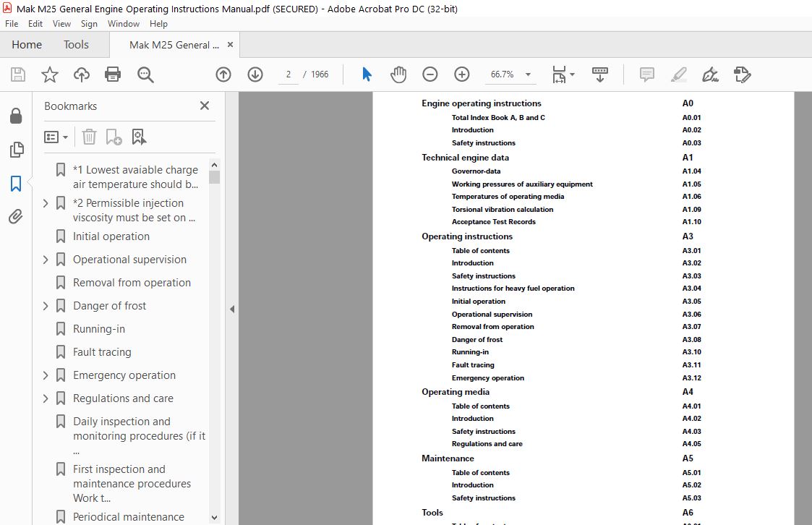Select the Highlight text tool
812x525 pixels.
[x=678, y=74]
